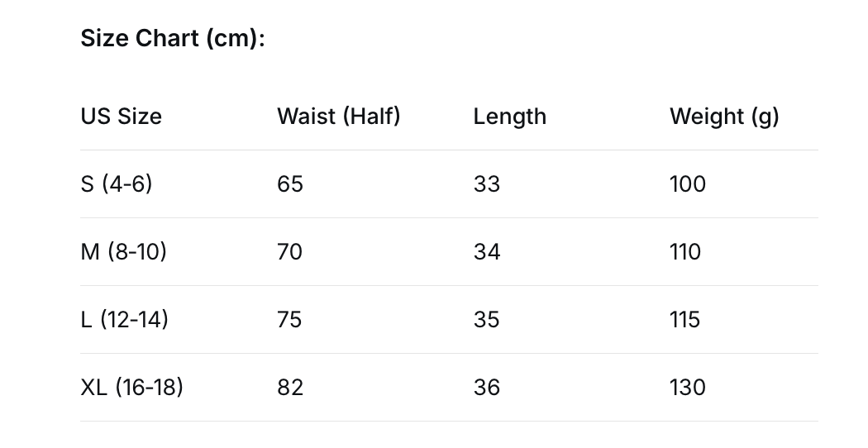Select the L (12-14) size row label
This screenshot has height=448, width=868.
pos(125,320)
